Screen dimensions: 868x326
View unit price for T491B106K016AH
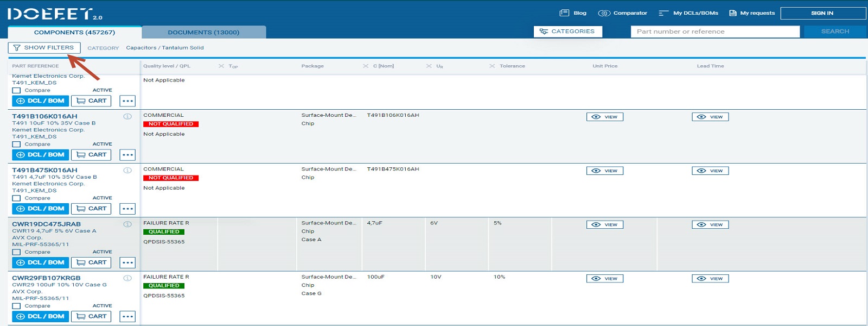click(605, 117)
